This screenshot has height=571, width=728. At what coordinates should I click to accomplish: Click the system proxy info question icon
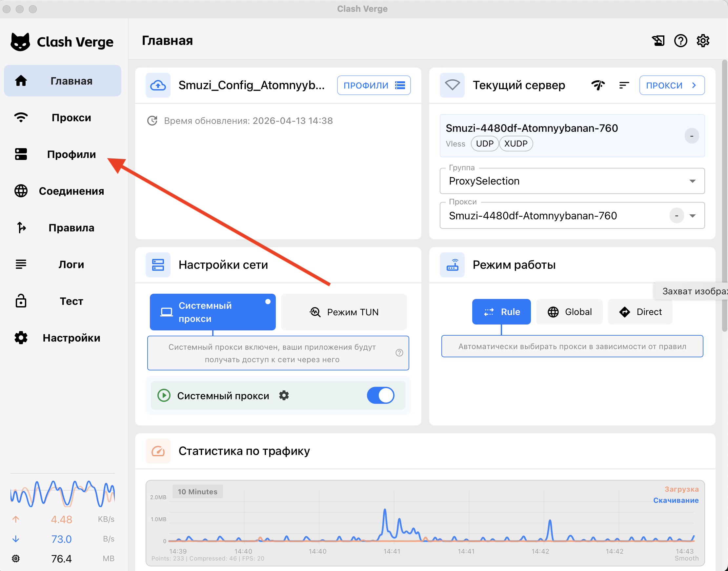399,353
